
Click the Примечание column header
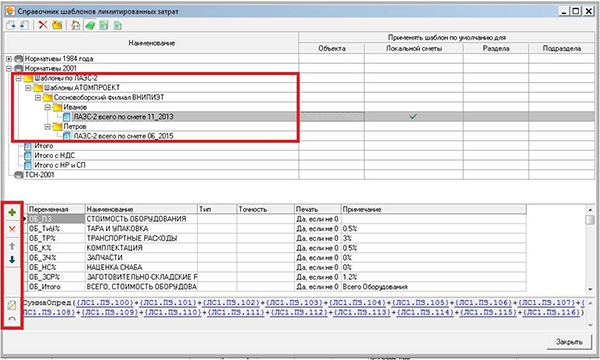434,209
